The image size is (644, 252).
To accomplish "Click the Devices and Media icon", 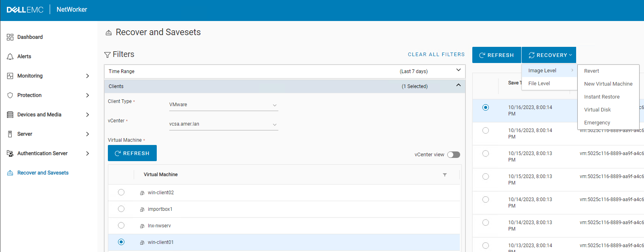I will (x=10, y=115).
